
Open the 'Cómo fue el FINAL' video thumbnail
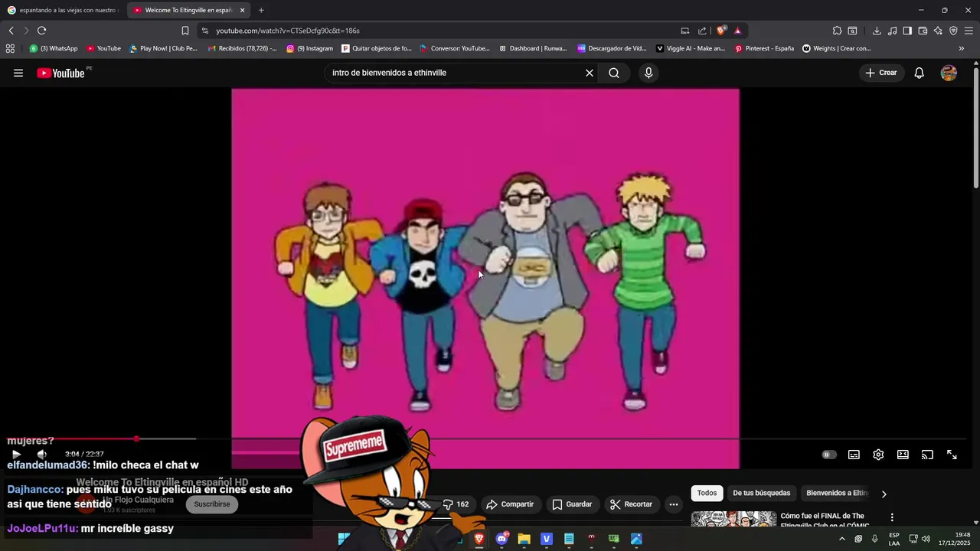[x=733, y=519]
